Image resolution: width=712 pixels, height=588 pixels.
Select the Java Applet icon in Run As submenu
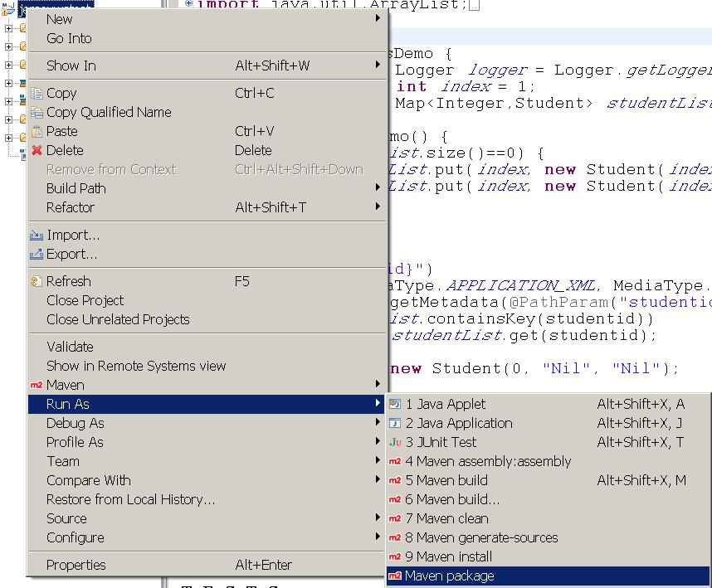pos(394,404)
